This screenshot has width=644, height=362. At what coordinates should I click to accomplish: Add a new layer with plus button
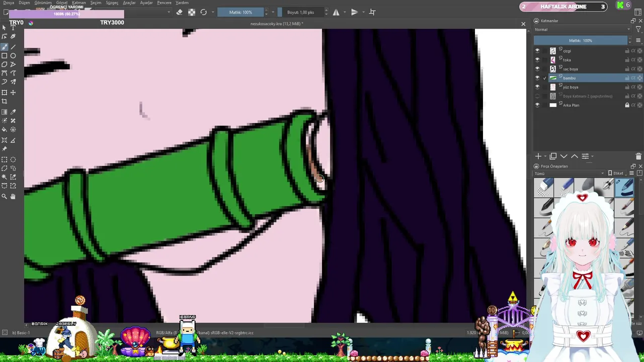click(538, 156)
